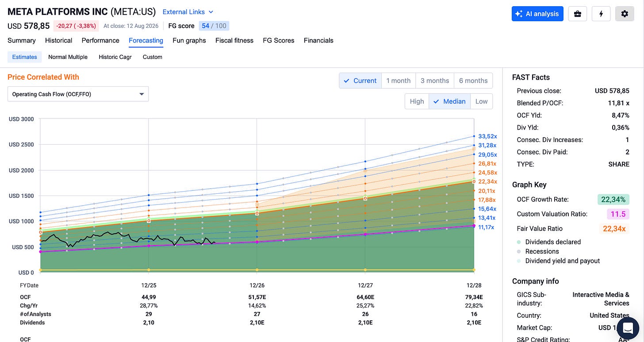Viewport: 644px width, 342px height.
Task: Open the settings gear icon
Action: tap(625, 14)
